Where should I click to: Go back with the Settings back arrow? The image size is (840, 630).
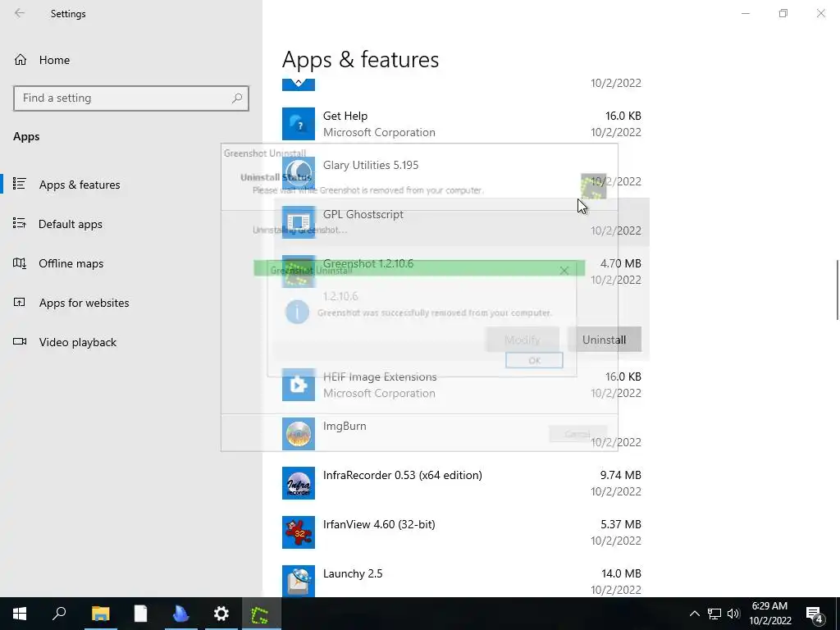(20, 13)
